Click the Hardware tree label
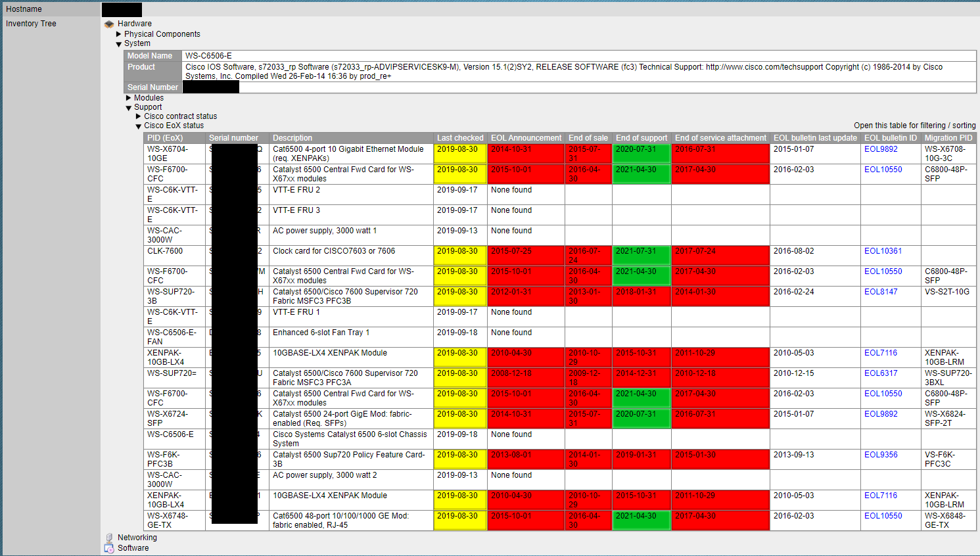Image resolution: width=980 pixels, height=556 pixels. [135, 24]
